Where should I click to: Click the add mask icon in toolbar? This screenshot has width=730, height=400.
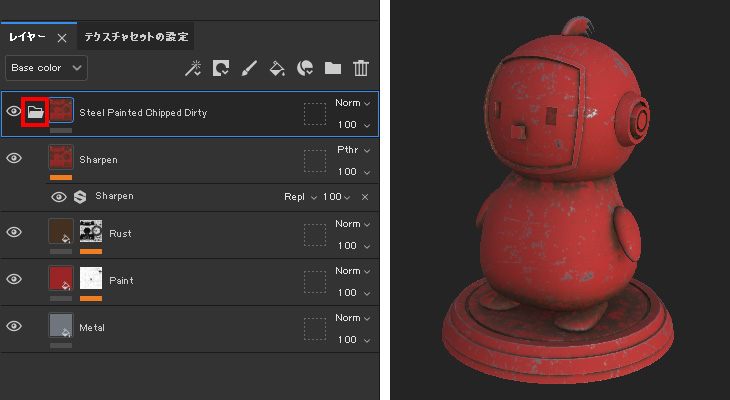221,68
